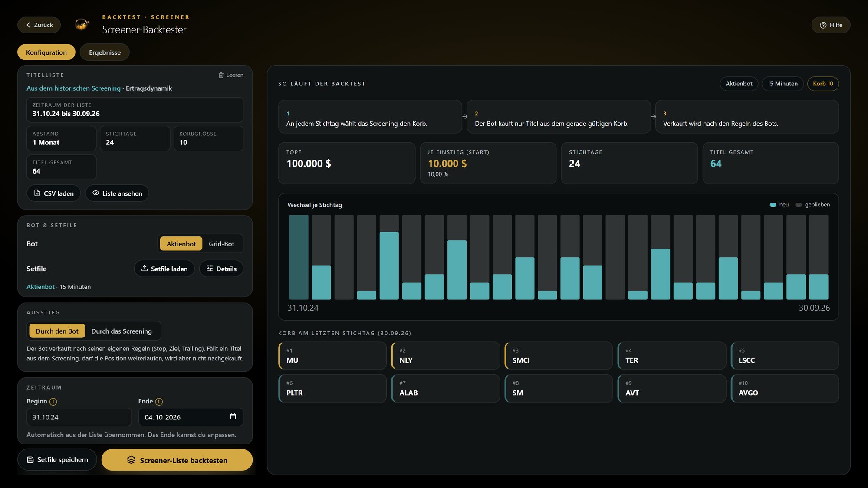This screenshot has height=488, width=868.
Task: Click the Aktienbot pill in backtest header
Action: (739, 84)
